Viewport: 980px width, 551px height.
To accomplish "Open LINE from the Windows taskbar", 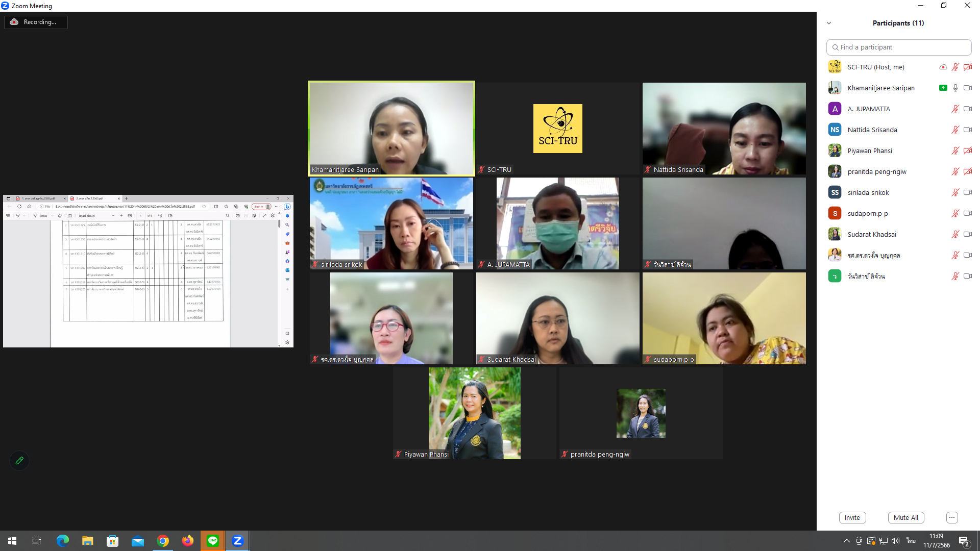I will click(x=213, y=541).
